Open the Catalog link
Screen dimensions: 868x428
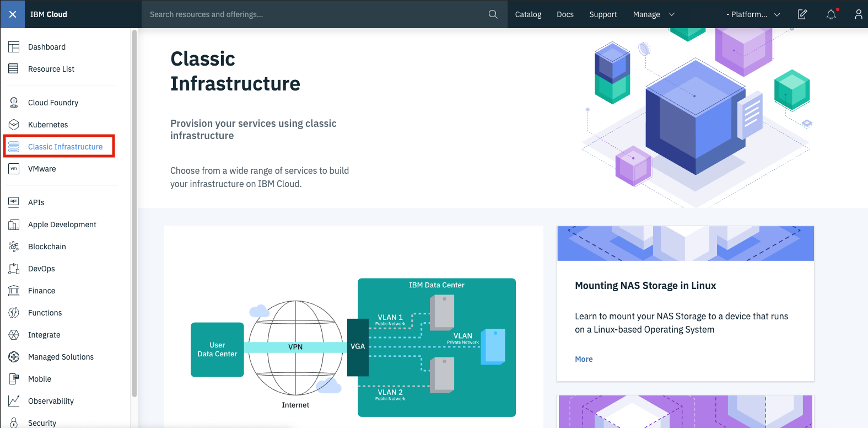coord(528,14)
